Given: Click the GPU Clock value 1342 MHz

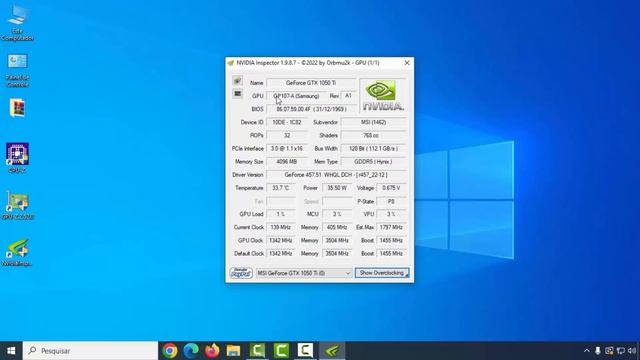Looking at the screenshot, I should click(x=281, y=240).
